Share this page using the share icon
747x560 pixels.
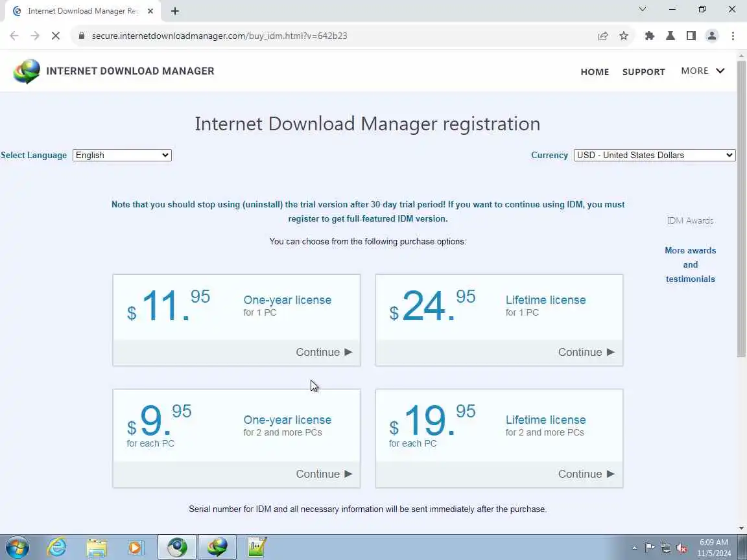click(x=602, y=36)
